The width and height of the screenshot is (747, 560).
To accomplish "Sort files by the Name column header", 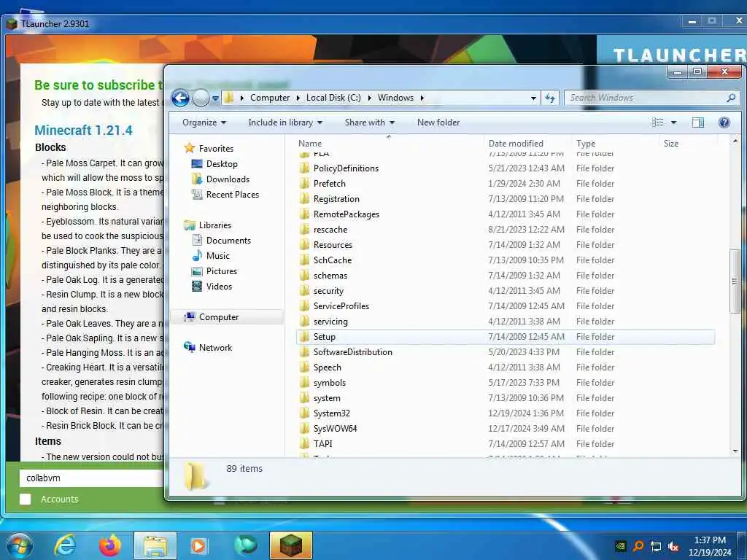I will pyautogui.click(x=310, y=144).
